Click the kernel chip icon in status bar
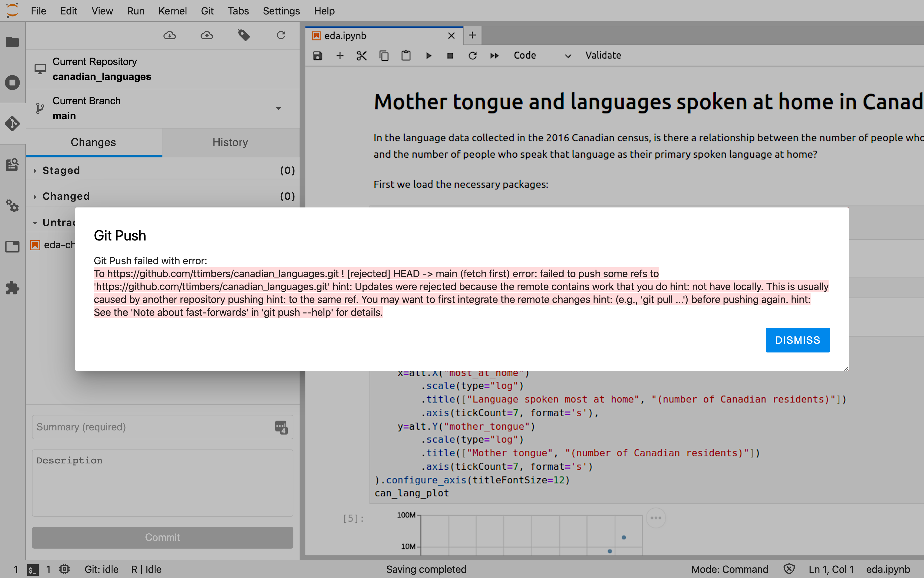924x578 pixels. (x=64, y=569)
